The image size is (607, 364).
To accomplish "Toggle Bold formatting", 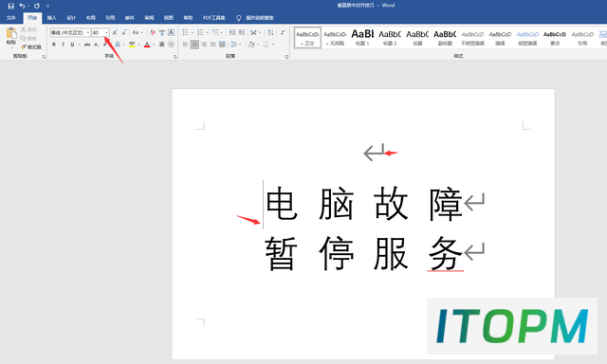I will click(54, 45).
